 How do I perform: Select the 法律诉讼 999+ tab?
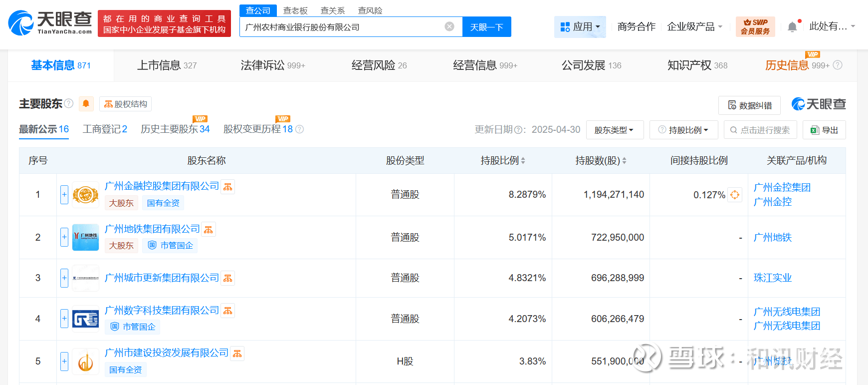click(273, 65)
